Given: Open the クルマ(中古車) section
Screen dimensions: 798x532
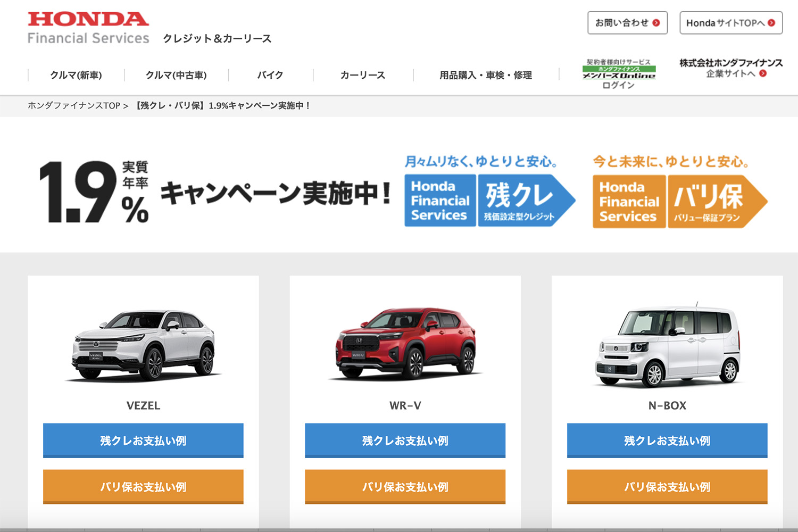Looking at the screenshot, I should tap(177, 75).
